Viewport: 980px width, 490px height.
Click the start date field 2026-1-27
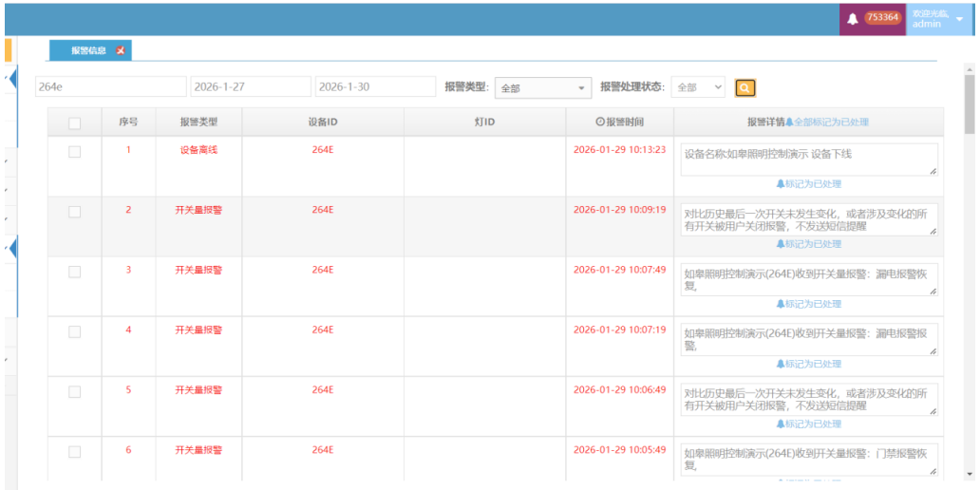click(x=251, y=86)
